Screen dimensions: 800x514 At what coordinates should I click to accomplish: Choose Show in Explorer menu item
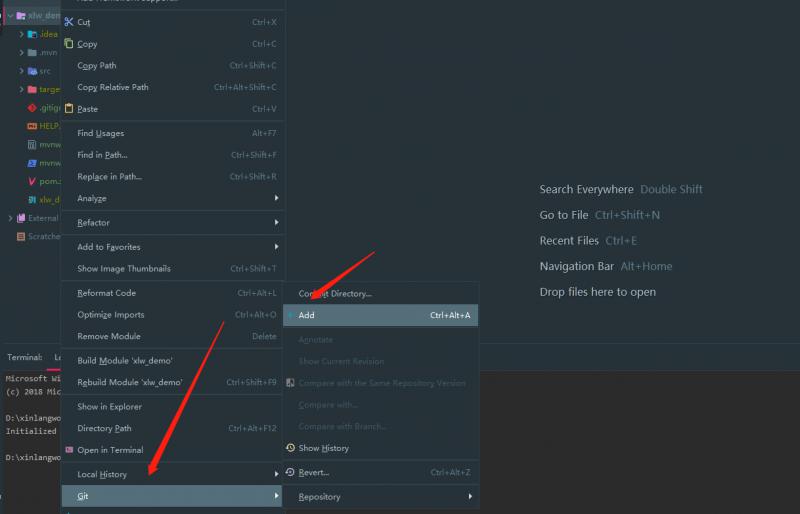click(171, 407)
